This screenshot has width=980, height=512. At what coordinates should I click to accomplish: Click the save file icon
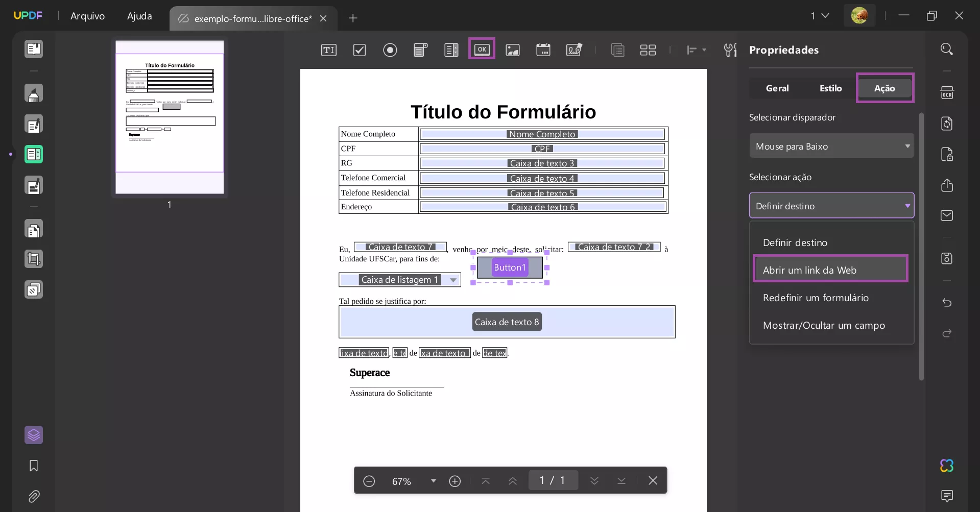[947, 258]
